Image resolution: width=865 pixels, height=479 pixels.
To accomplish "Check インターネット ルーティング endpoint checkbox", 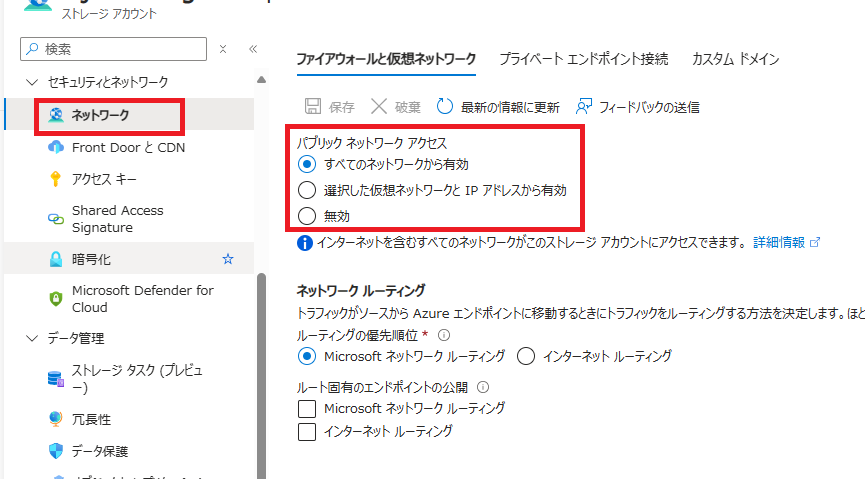I will tap(307, 432).
